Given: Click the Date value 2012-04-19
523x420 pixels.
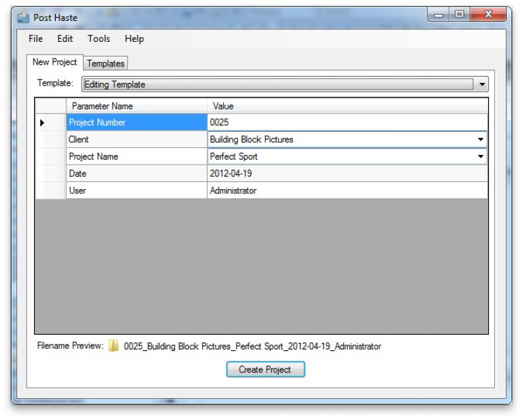Looking at the screenshot, I should (347, 174).
